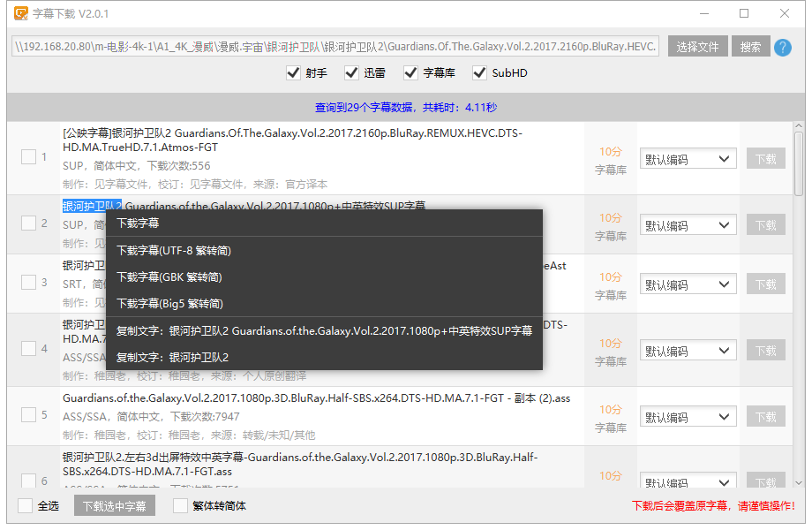Click the 左右3d出屏特效中英字幕 subtitle title
This screenshot has width=812, height=530.
point(300,465)
